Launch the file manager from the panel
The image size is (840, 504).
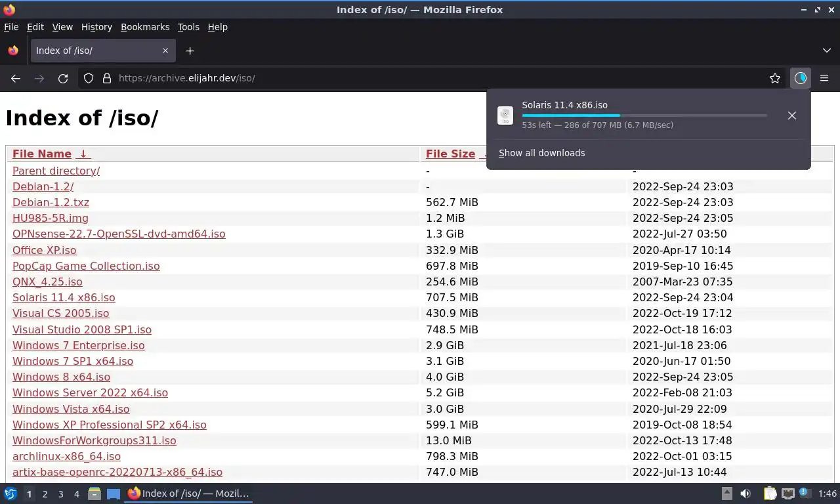click(94, 493)
